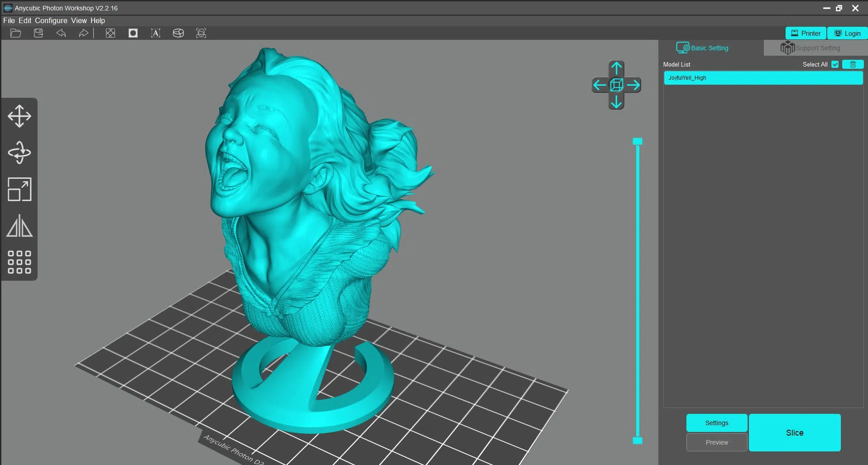Open the View menu

click(x=79, y=20)
